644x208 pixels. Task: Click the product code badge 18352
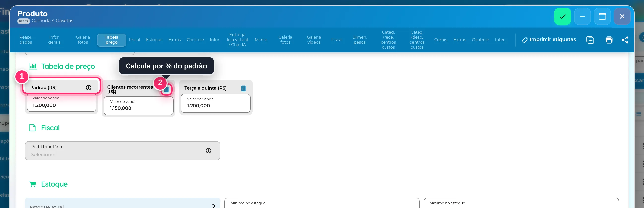(x=24, y=21)
